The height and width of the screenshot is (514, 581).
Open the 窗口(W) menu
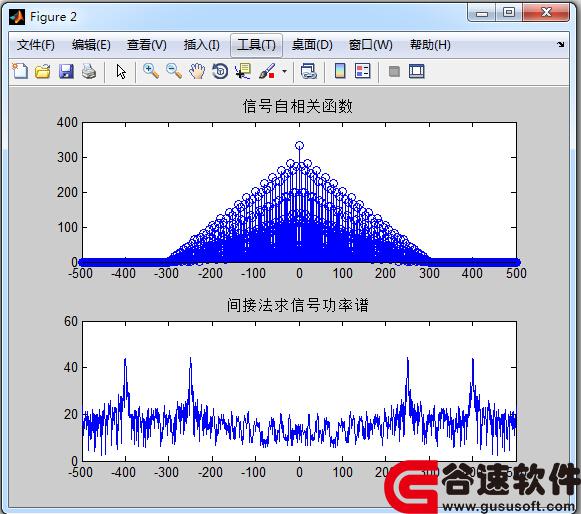tap(371, 45)
